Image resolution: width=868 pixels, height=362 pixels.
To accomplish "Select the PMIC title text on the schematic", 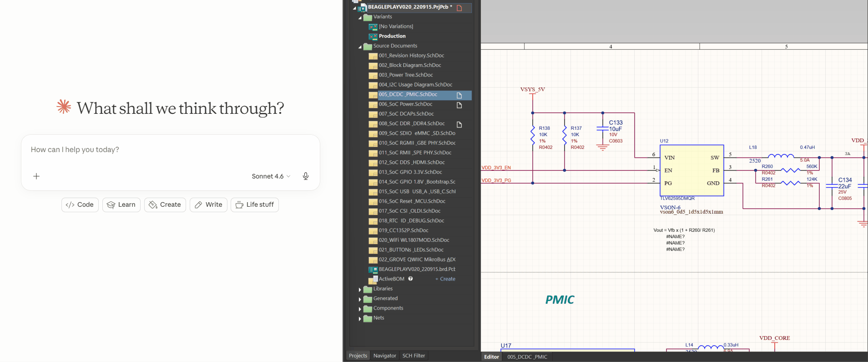I will point(560,300).
